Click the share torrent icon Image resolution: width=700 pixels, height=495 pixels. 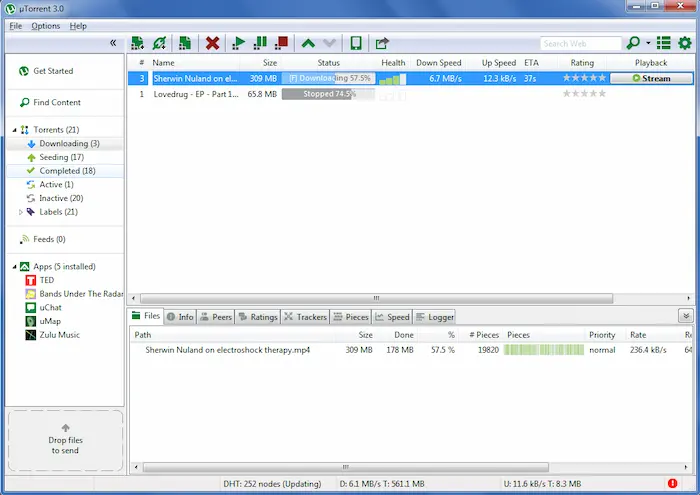382,43
